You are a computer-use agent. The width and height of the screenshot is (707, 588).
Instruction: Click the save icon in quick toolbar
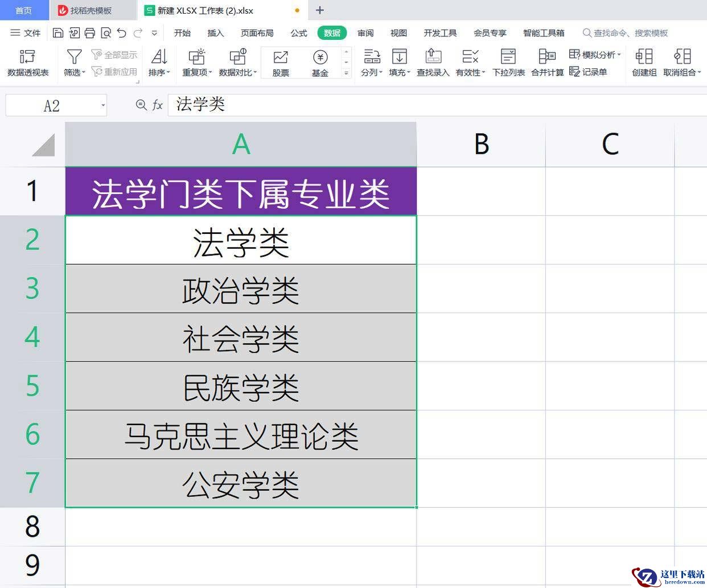click(x=57, y=33)
